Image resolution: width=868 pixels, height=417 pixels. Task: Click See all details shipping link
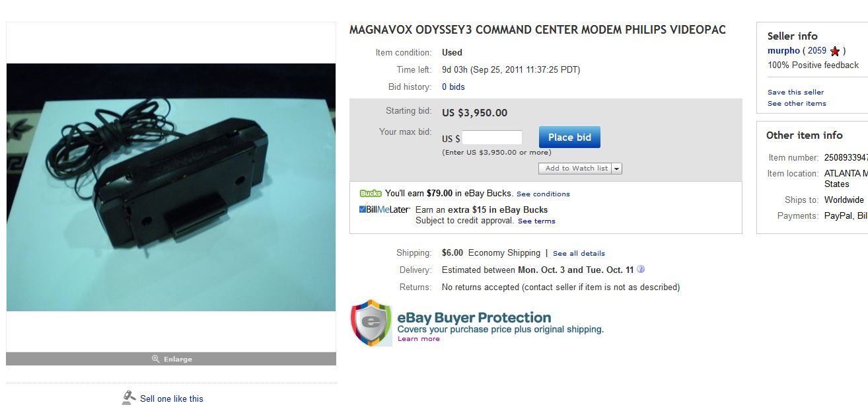pyautogui.click(x=579, y=253)
